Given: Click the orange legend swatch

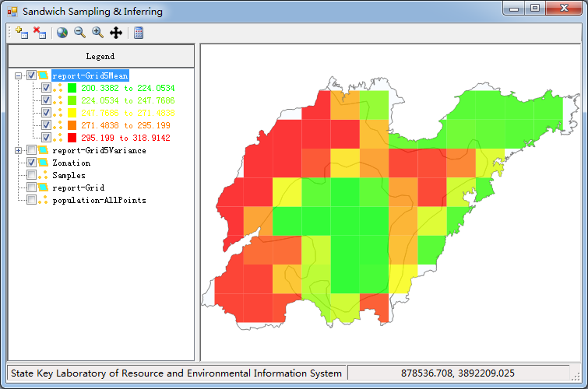Looking at the screenshot, I should 72,125.
